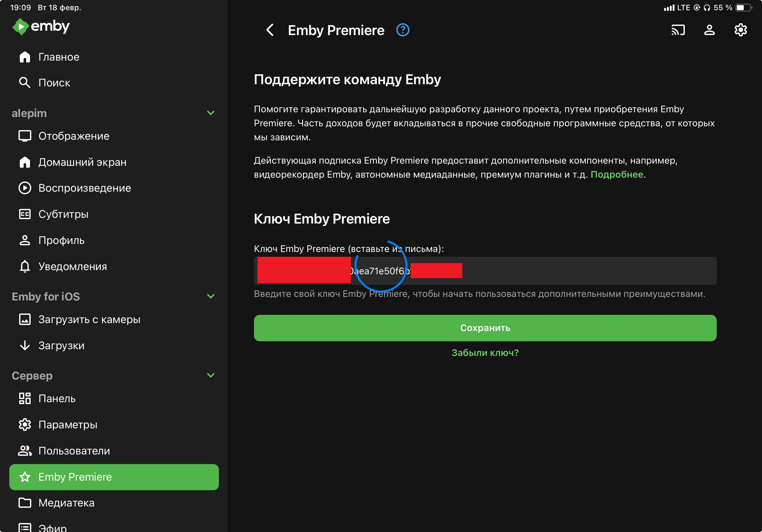Open the Подробнее link
The image size is (762, 532).
click(x=616, y=174)
